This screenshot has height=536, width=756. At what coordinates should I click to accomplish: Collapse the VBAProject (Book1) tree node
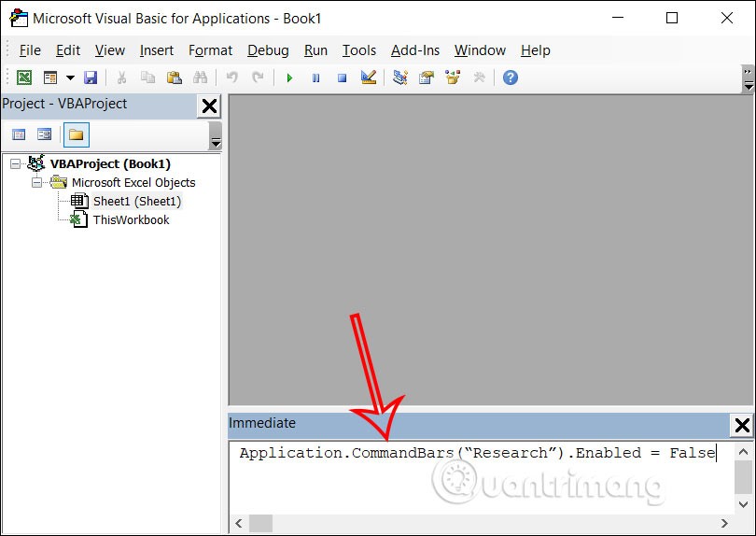[15, 164]
